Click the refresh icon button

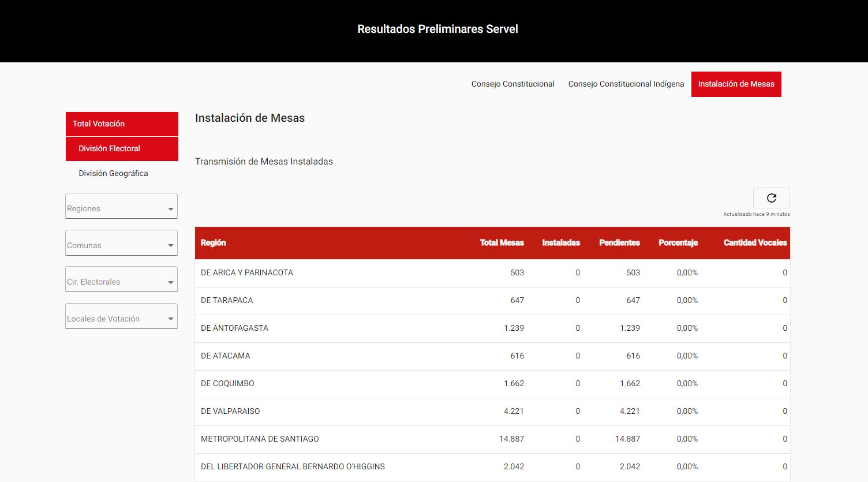771,198
